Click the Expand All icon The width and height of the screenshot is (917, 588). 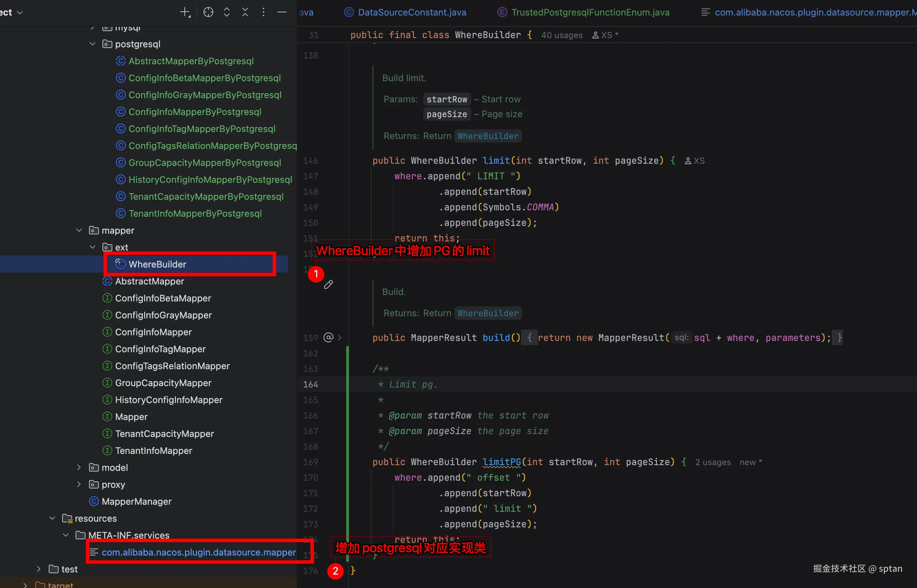point(226,12)
